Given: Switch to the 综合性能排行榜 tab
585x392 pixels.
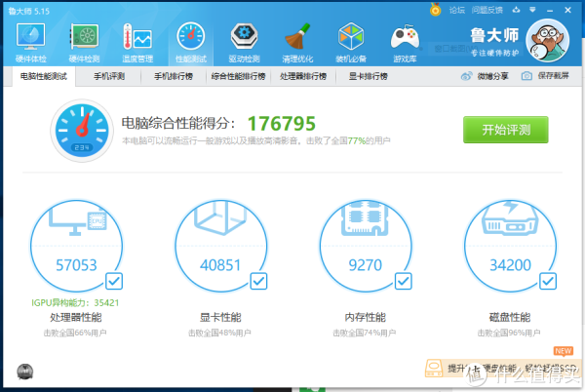Looking at the screenshot, I should point(239,76).
